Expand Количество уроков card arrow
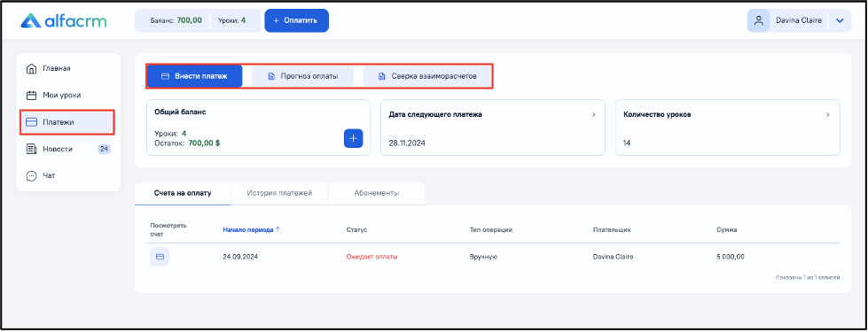868x332 pixels. pyautogui.click(x=828, y=115)
